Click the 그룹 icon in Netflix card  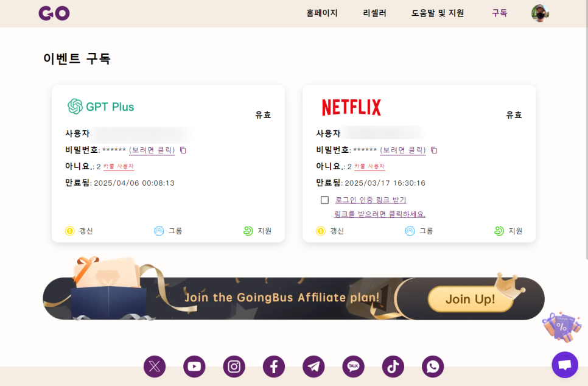(x=410, y=231)
